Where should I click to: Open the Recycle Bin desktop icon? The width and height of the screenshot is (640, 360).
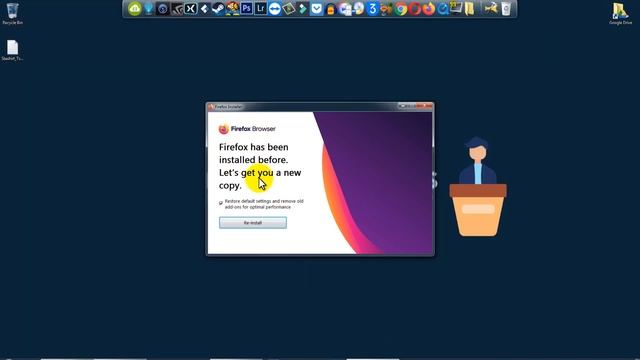[12, 13]
